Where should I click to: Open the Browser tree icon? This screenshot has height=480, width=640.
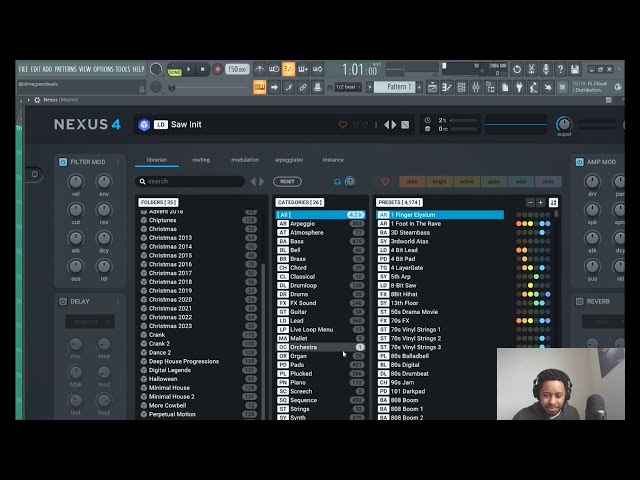(490, 87)
